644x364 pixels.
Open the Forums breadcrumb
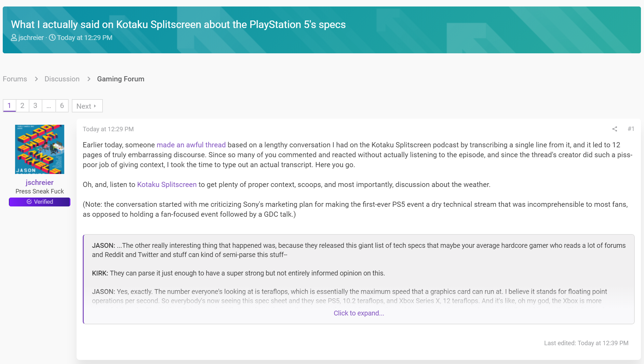coord(15,79)
